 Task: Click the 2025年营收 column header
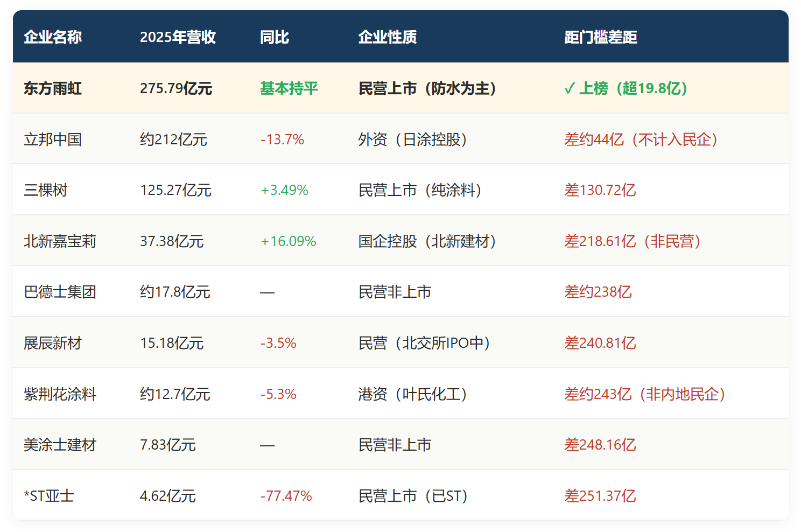178,37
